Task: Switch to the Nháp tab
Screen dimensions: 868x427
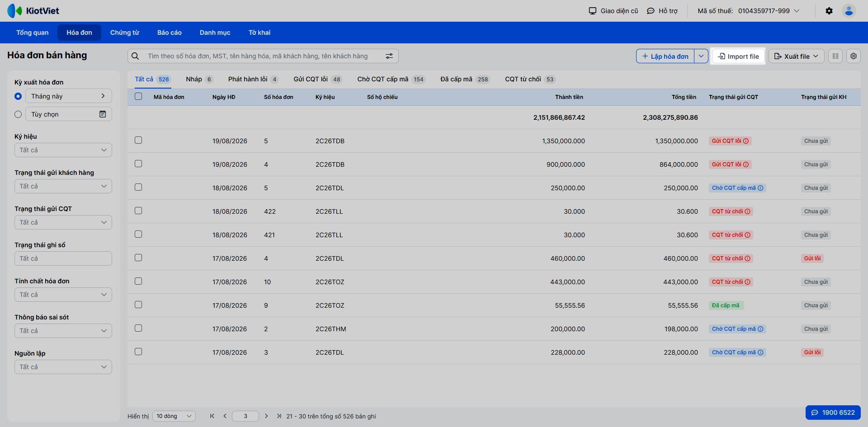Action: pyautogui.click(x=199, y=79)
